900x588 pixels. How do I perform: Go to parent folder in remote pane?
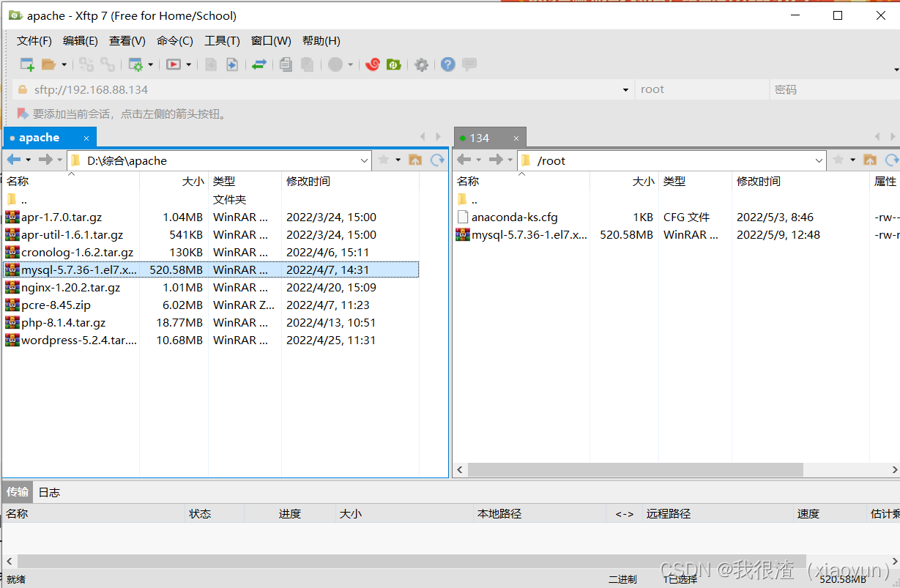tap(870, 160)
